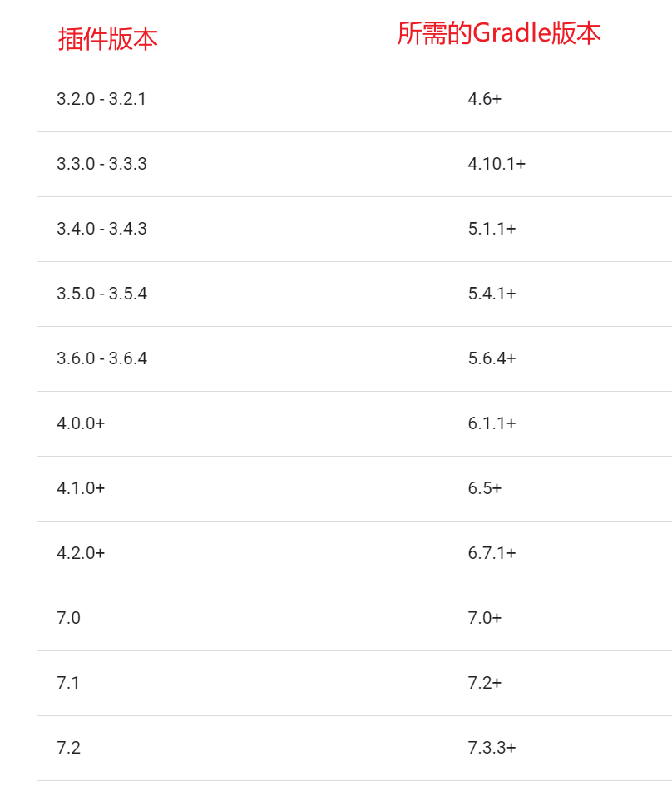Click the Gradle version 6.1.1+ cell

pyautogui.click(x=492, y=423)
